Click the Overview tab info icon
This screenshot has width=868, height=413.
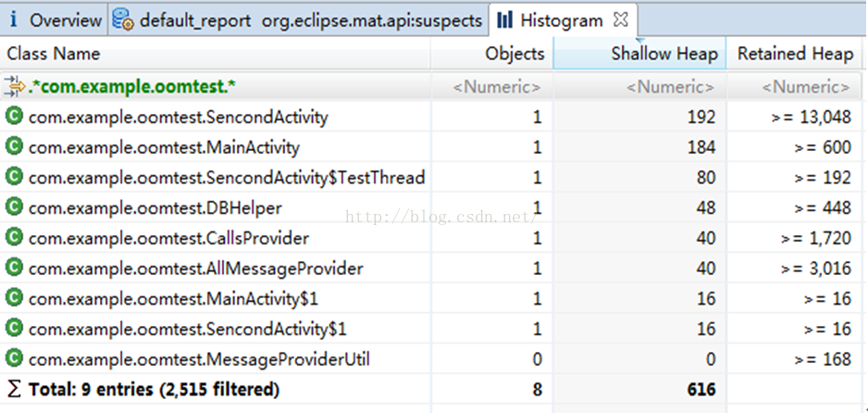point(13,19)
